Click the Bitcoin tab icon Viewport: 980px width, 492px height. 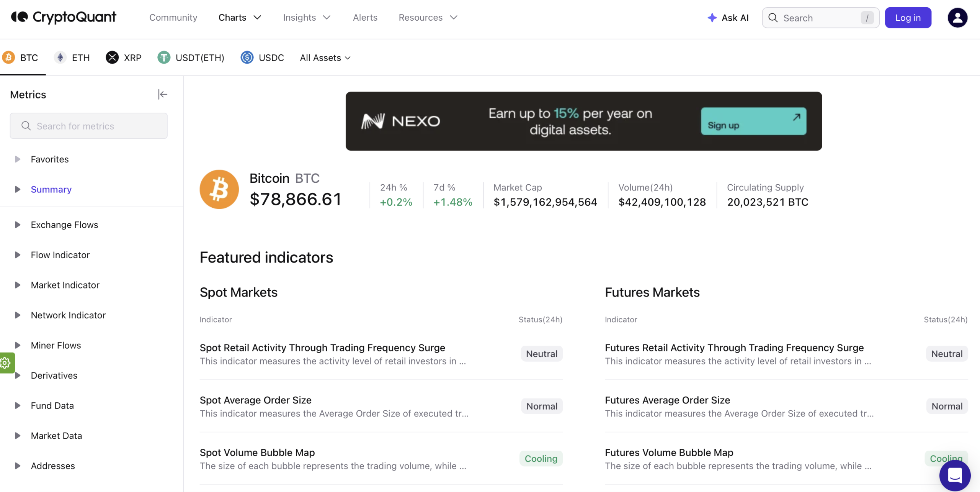pos(8,57)
